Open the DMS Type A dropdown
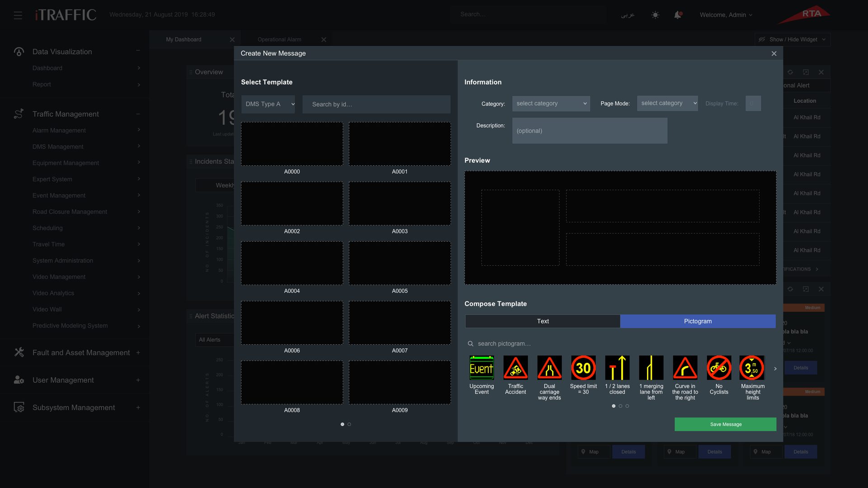The height and width of the screenshot is (488, 868). point(268,104)
